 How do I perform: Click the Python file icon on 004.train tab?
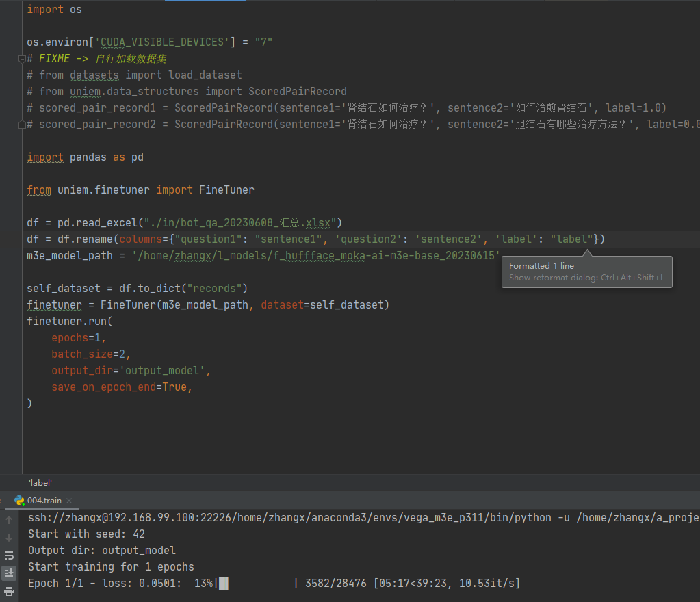point(19,500)
